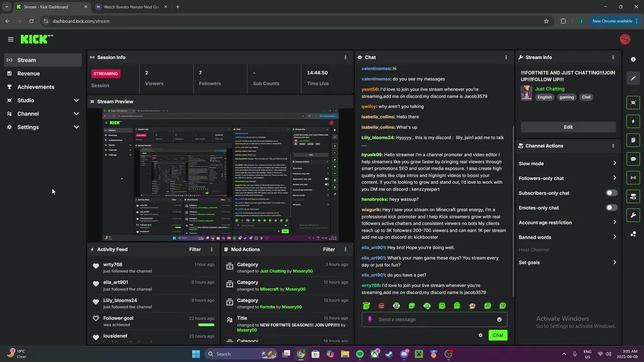Open the Activity Feed Filter

coord(195,249)
